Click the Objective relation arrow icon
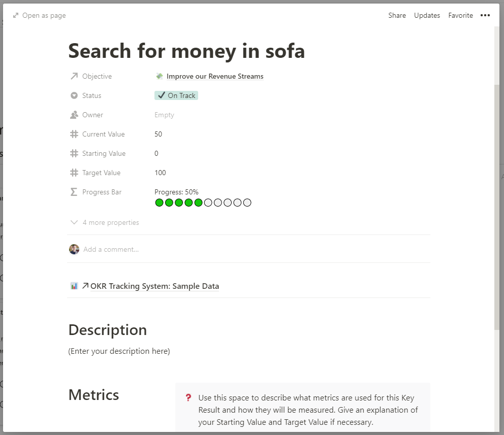Image resolution: width=504 pixels, height=435 pixels. (x=74, y=77)
